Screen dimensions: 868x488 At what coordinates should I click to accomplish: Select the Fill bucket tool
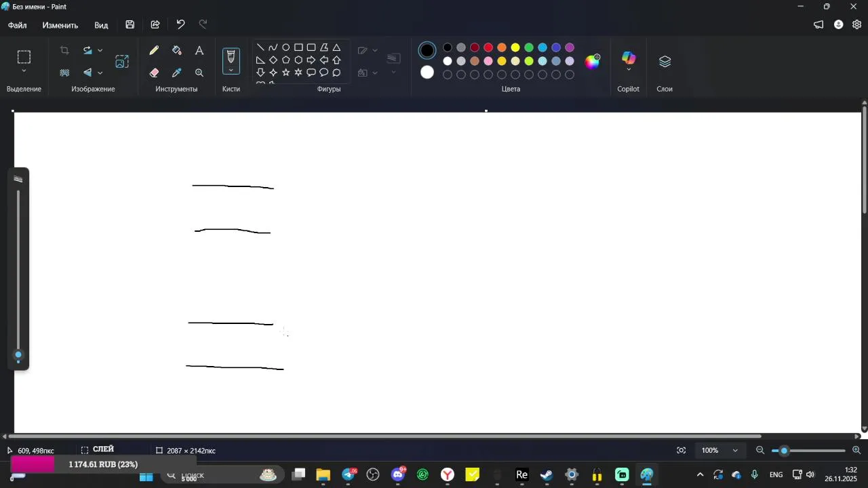click(177, 51)
